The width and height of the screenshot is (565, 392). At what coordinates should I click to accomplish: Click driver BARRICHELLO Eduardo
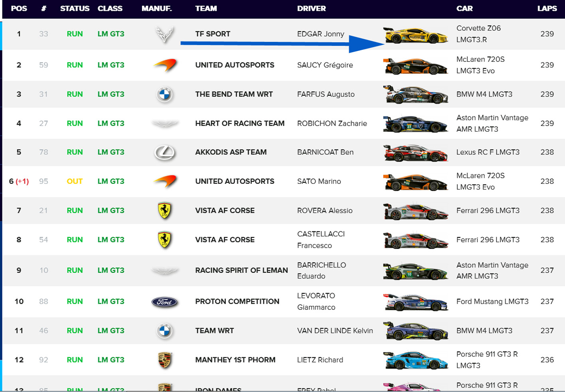pyautogui.click(x=322, y=270)
